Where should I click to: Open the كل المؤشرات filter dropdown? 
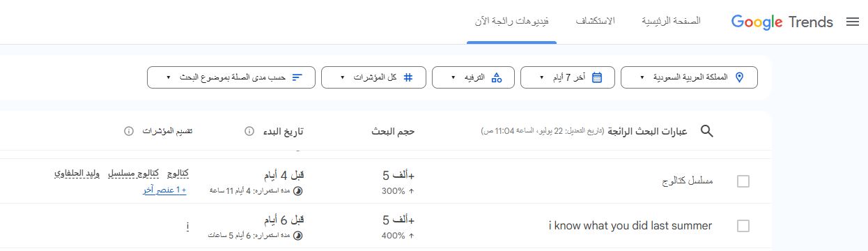pyautogui.click(x=373, y=77)
